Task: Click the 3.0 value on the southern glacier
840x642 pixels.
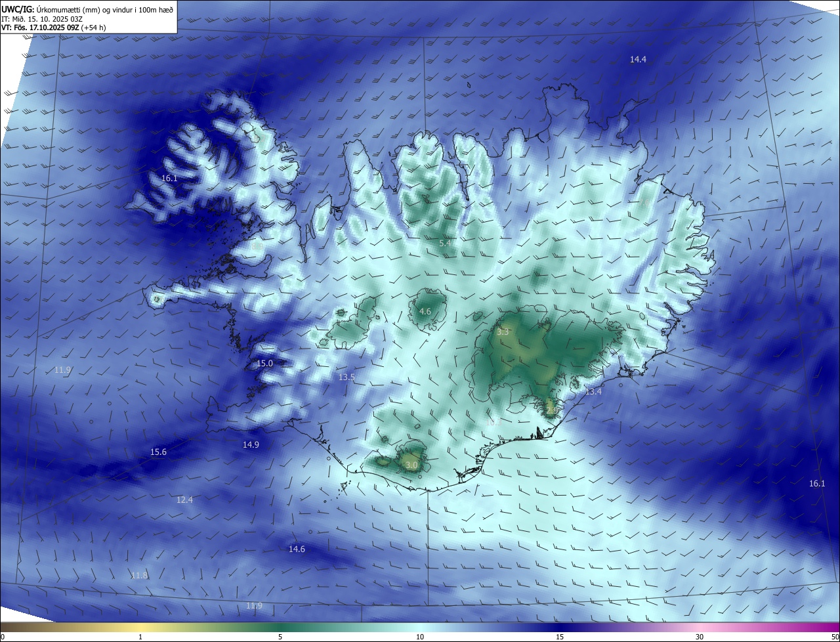Action: (411, 465)
